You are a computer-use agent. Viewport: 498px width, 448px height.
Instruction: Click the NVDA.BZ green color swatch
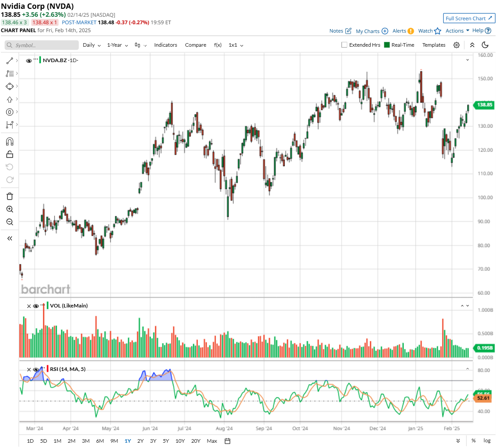pyautogui.click(x=40, y=60)
